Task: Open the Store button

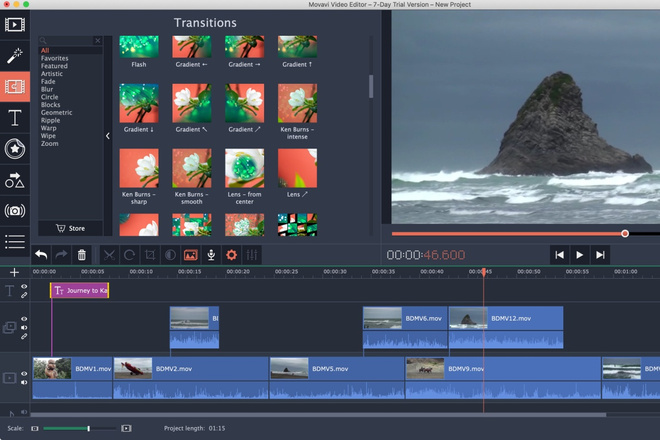Action: (70, 228)
